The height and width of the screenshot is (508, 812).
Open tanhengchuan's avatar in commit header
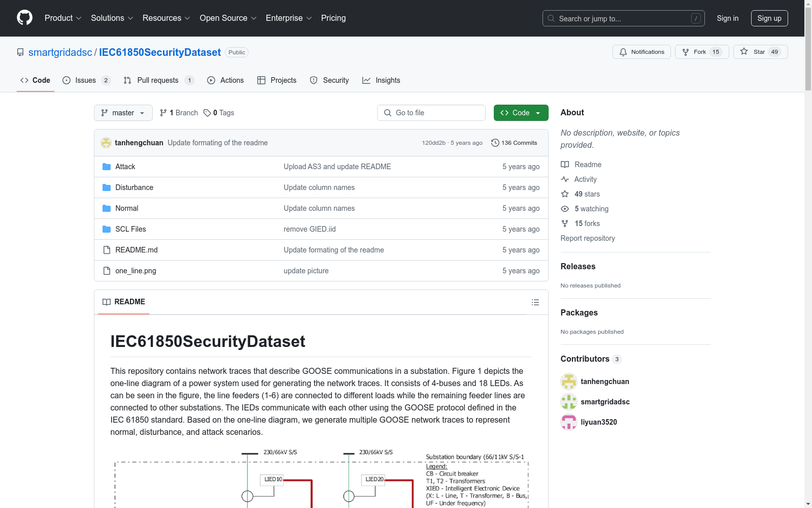pos(106,143)
